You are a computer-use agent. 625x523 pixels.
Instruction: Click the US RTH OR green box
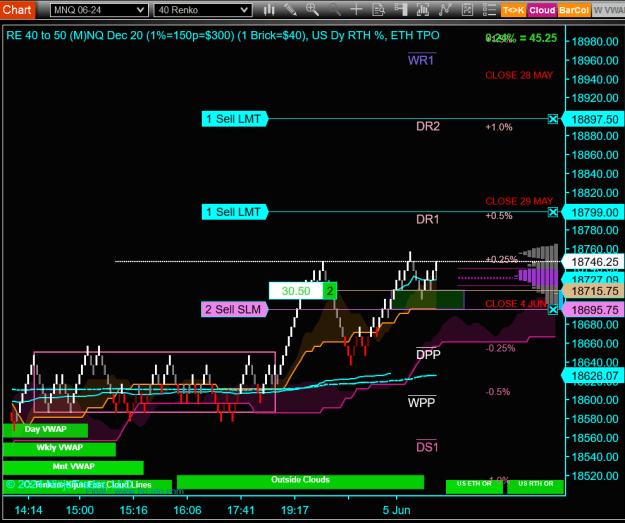pyautogui.click(x=535, y=486)
